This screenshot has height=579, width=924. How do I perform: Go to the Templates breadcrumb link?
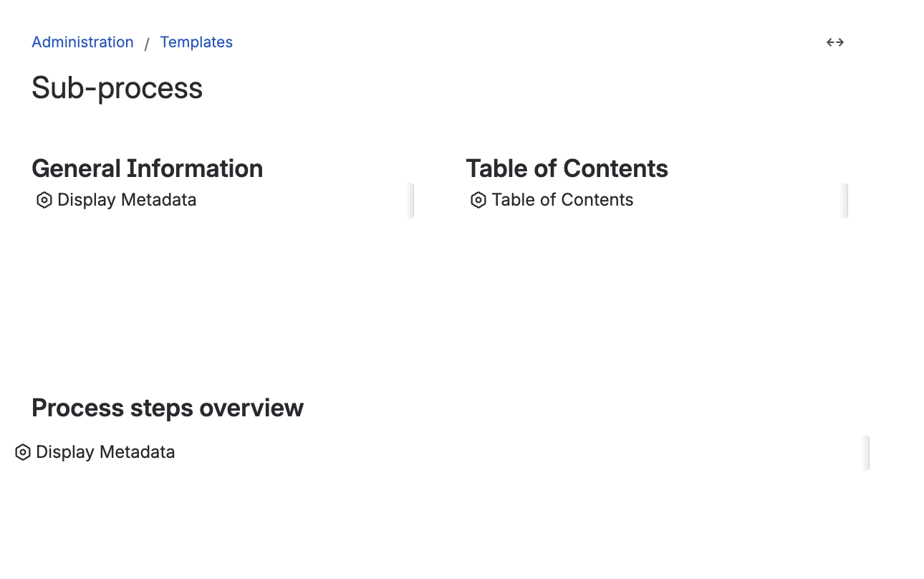click(196, 42)
